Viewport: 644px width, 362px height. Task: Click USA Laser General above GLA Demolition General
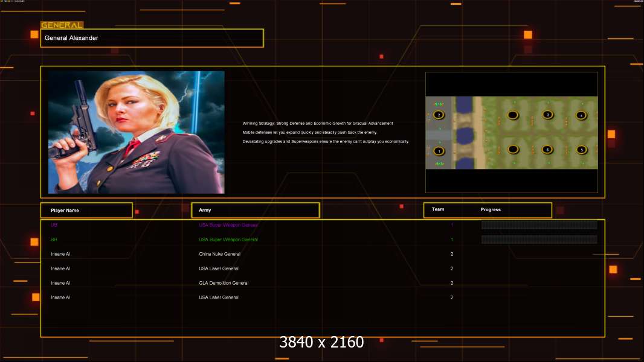pos(219,268)
